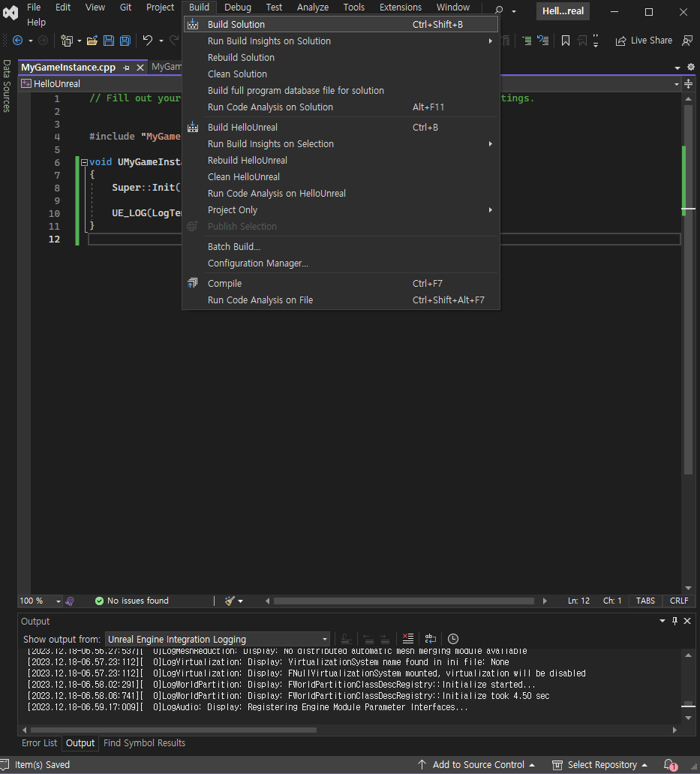Click the Undo arrow icon
The width and height of the screenshot is (700, 774).
[x=148, y=41]
